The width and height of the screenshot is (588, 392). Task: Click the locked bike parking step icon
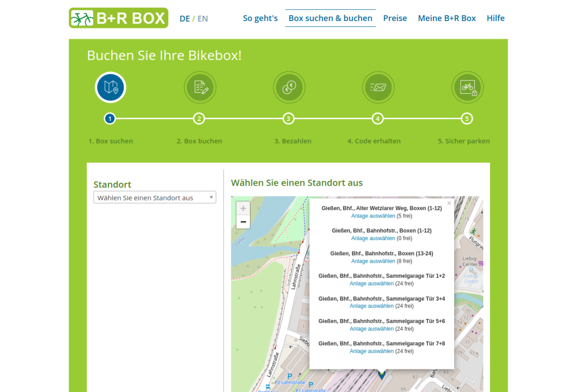pos(467,87)
